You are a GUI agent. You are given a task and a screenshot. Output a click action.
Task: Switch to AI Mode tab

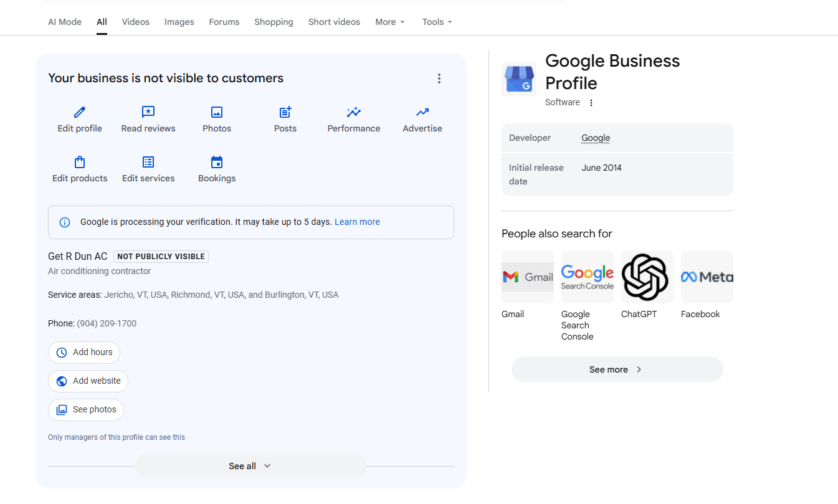pos(65,22)
